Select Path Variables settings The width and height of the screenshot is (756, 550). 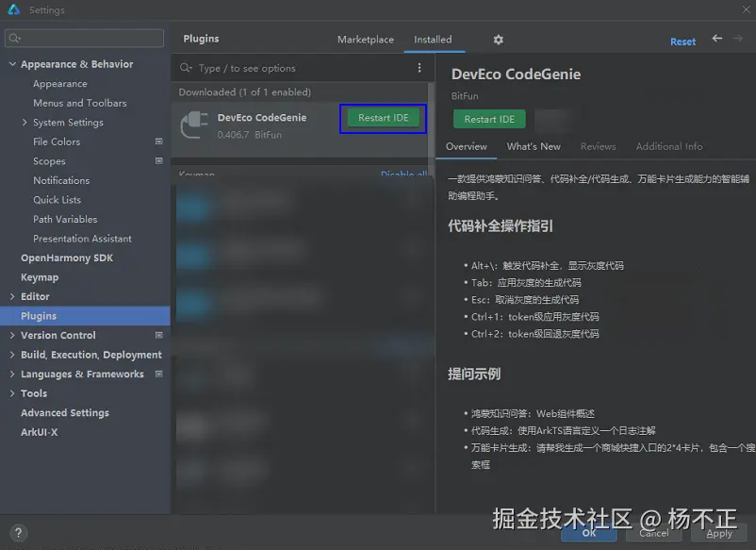tap(65, 219)
